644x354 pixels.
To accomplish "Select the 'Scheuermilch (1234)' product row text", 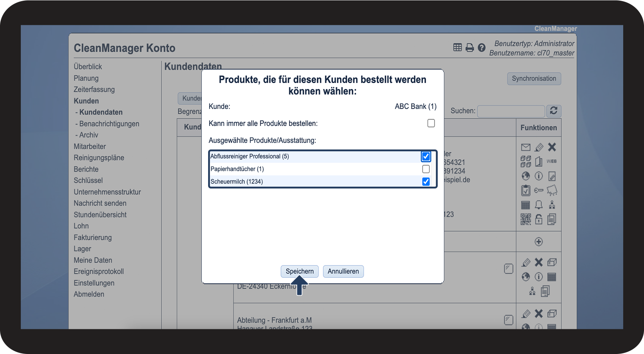I will tap(237, 182).
